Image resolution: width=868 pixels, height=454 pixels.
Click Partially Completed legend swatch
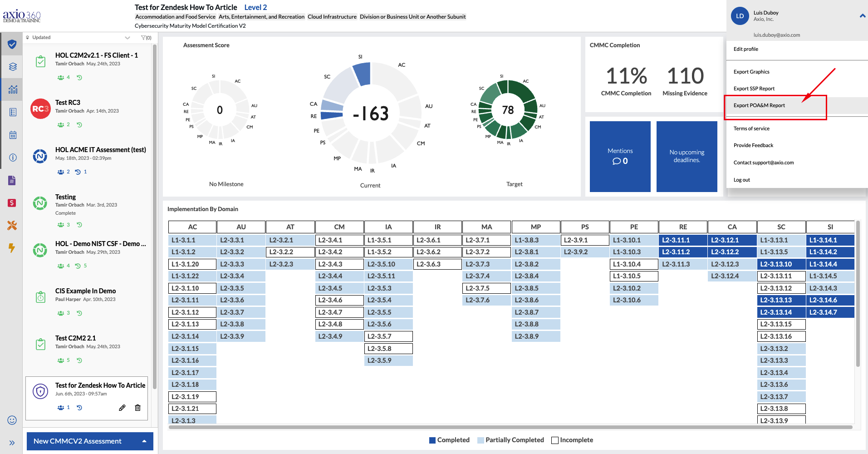481,440
